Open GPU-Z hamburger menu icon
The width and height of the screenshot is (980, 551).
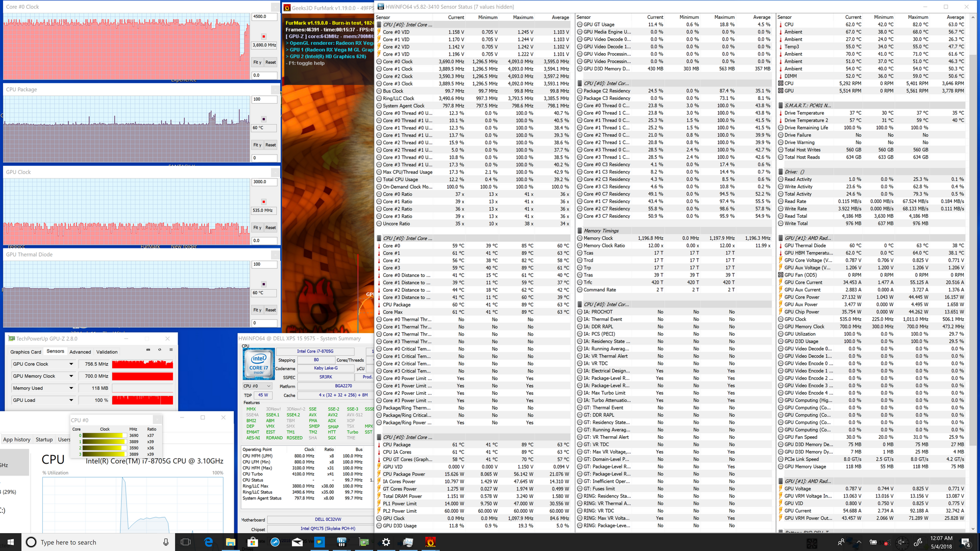171,350
